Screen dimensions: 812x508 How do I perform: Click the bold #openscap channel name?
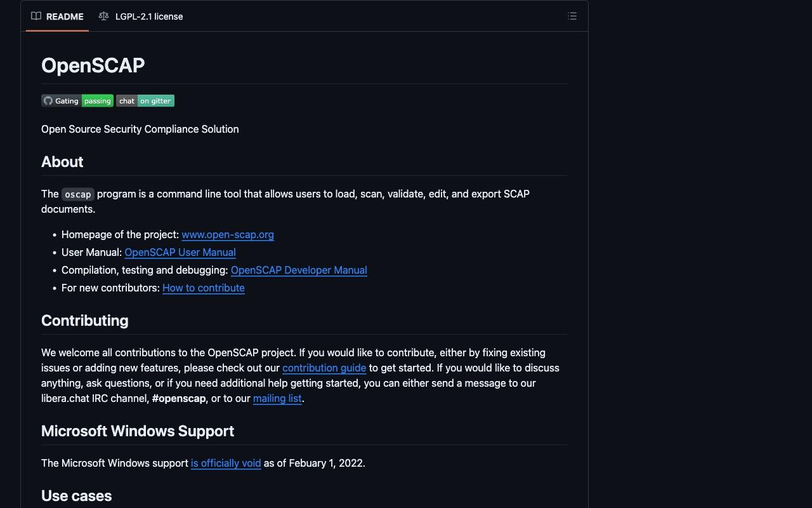pyautogui.click(x=179, y=398)
